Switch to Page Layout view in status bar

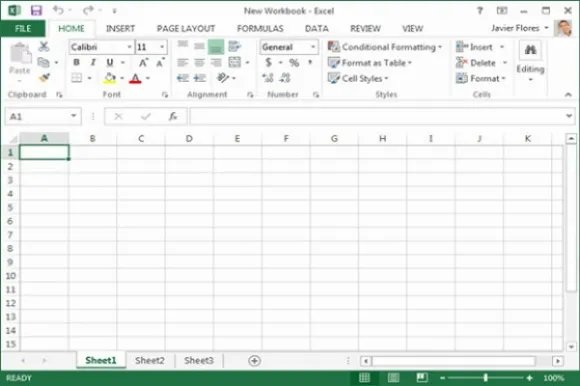coord(393,377)
